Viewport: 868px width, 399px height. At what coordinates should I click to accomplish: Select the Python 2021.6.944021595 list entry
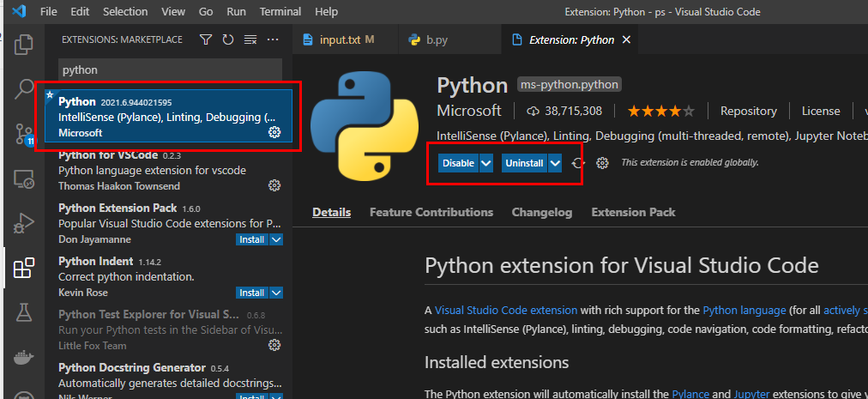[x=169, y=117]
